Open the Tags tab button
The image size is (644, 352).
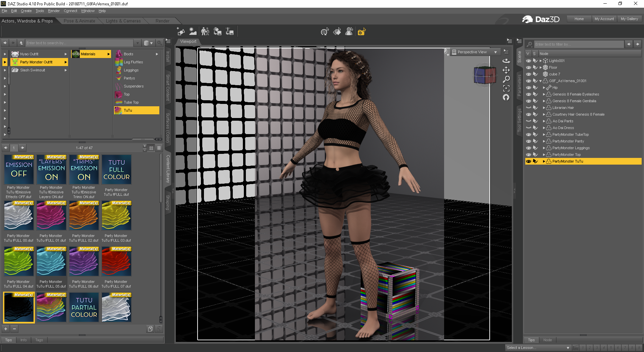coord(39,340)
